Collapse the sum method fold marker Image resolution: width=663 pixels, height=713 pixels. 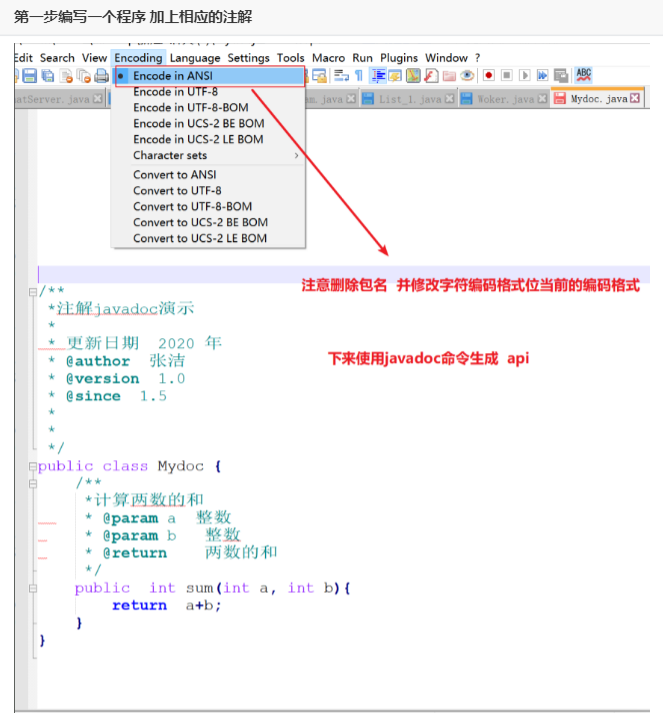pos(32,588)
